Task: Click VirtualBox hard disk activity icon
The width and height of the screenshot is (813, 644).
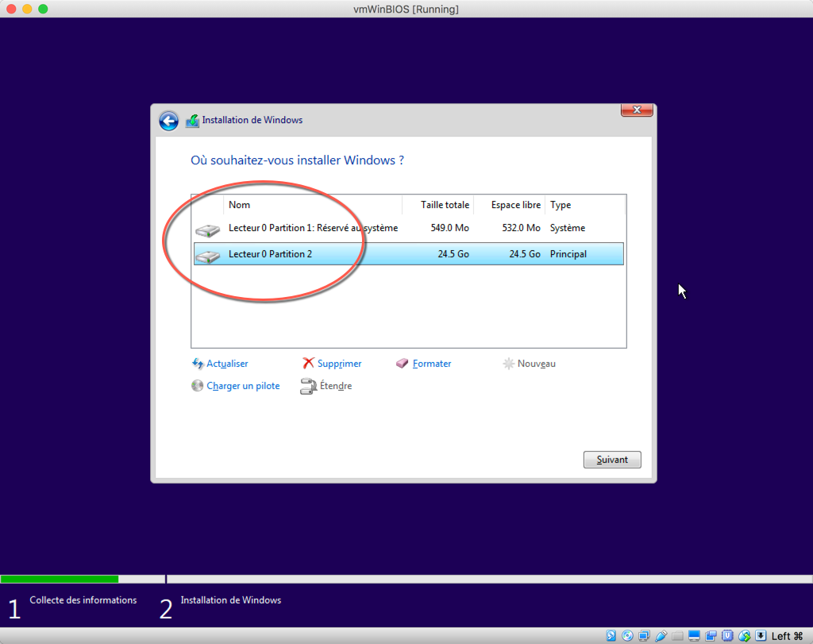Action: click(x=611, y=636)
